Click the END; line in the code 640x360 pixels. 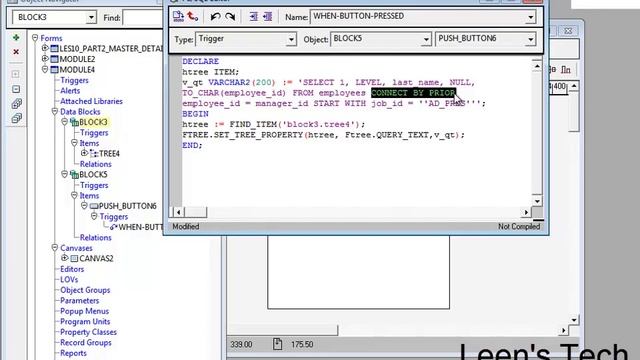pyautogui.click(x=192, y=145)
